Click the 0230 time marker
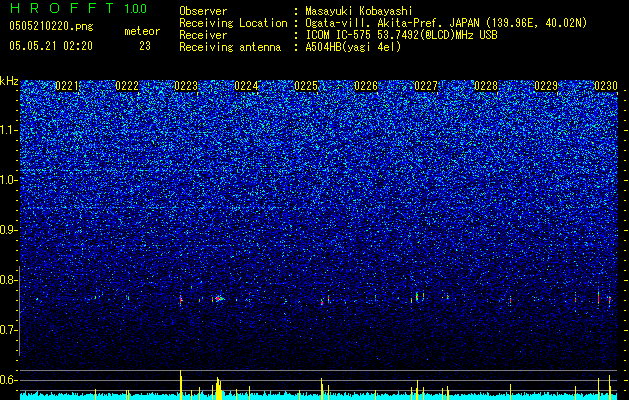 606,86
